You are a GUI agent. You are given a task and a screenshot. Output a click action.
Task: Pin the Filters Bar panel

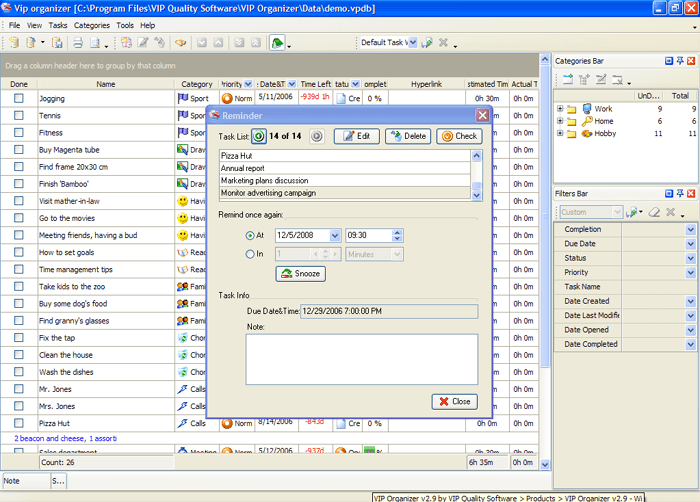tap(680, 193)
